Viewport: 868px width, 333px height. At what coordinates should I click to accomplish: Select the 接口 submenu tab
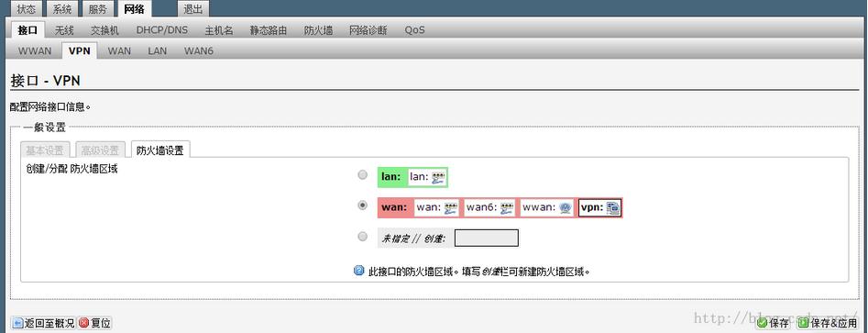(27, 30)
